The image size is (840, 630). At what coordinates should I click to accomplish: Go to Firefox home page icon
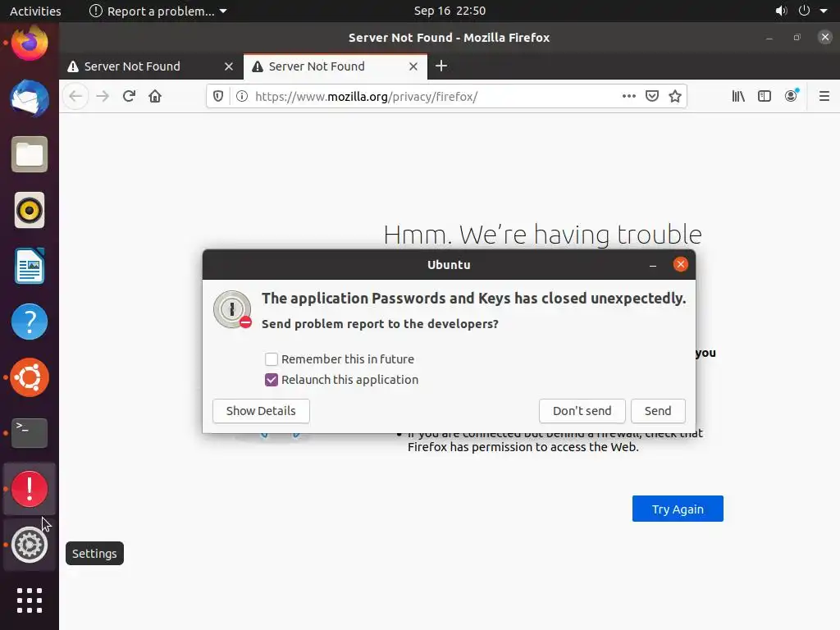click(x=155, y=97)
